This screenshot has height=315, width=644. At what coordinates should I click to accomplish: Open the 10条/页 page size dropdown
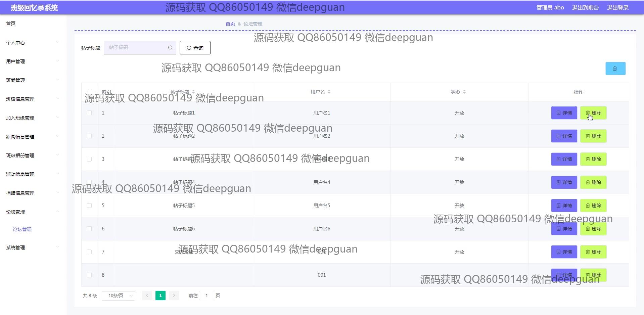click(x=118, y=296)
